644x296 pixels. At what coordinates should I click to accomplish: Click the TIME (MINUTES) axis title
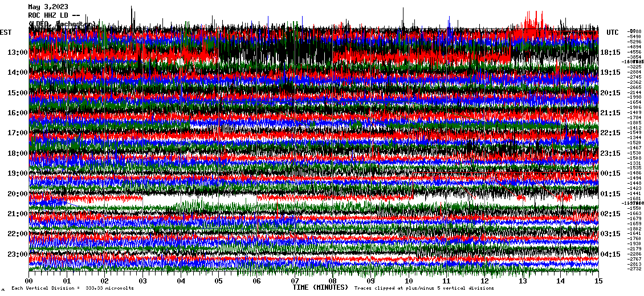tap(320, 288)
